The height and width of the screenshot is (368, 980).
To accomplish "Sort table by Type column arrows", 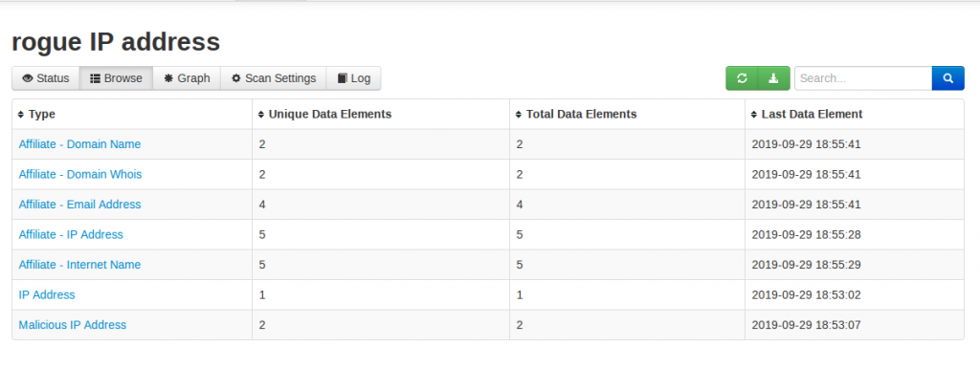I will 21,115.
